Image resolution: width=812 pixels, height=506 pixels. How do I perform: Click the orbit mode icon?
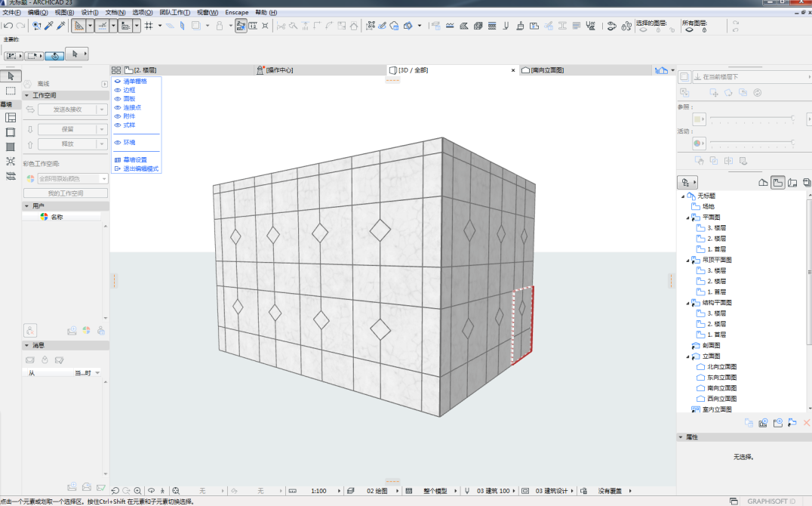(151, 490)
